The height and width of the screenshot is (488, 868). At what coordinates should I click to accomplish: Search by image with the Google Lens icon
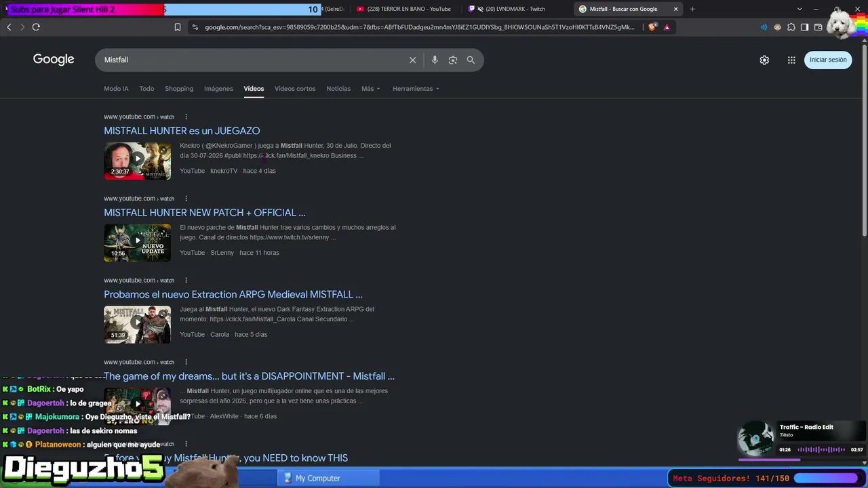point(452,60)
